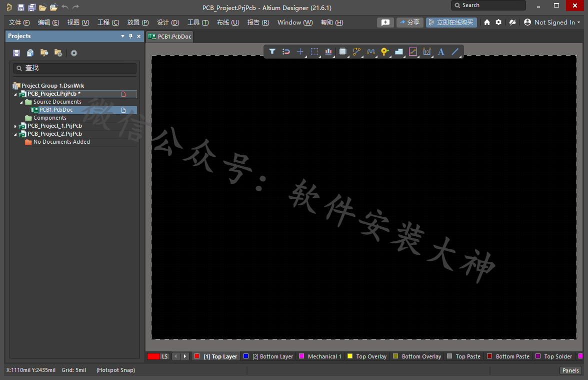Select the place text string tool
The height and width of the screenshot is (380, 588).
441,52
